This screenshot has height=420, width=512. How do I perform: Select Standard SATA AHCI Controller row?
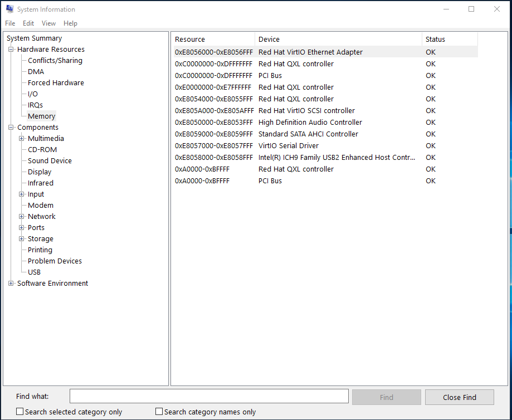(x=325, y=134)
